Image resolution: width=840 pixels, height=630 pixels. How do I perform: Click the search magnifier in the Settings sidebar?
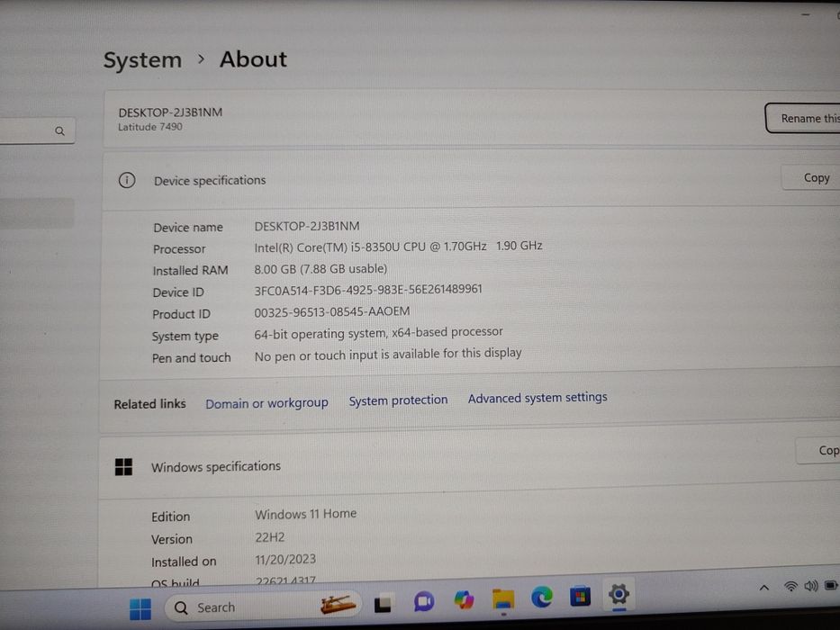coord(59,131)
